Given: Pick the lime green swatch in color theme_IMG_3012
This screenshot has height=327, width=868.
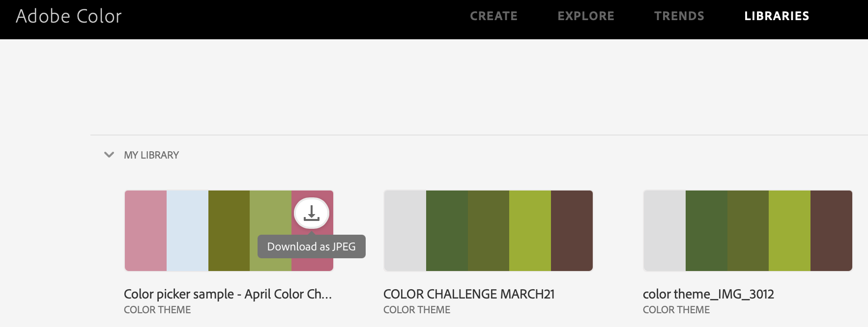Looking at the screenshot, I should [x=789, y=231].
